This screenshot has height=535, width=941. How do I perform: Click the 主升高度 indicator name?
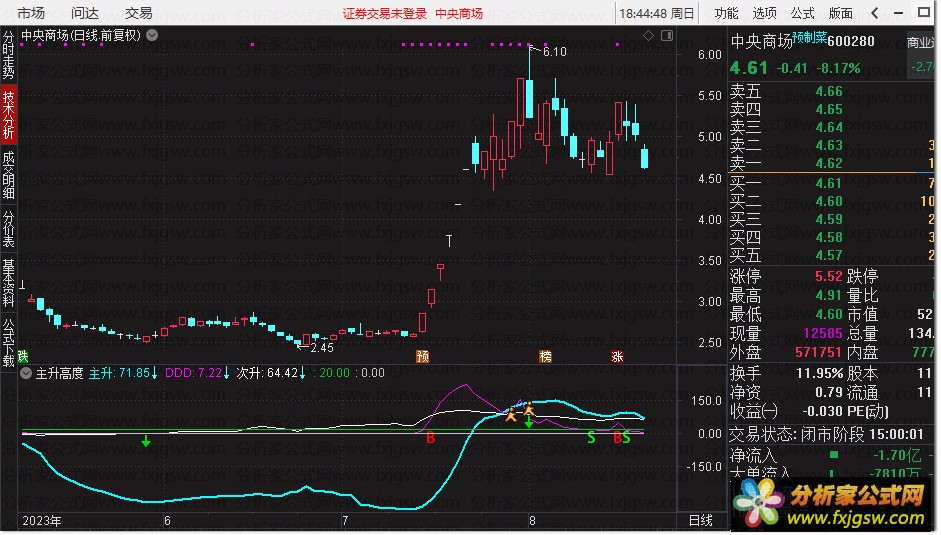click(x=59, y=373)
